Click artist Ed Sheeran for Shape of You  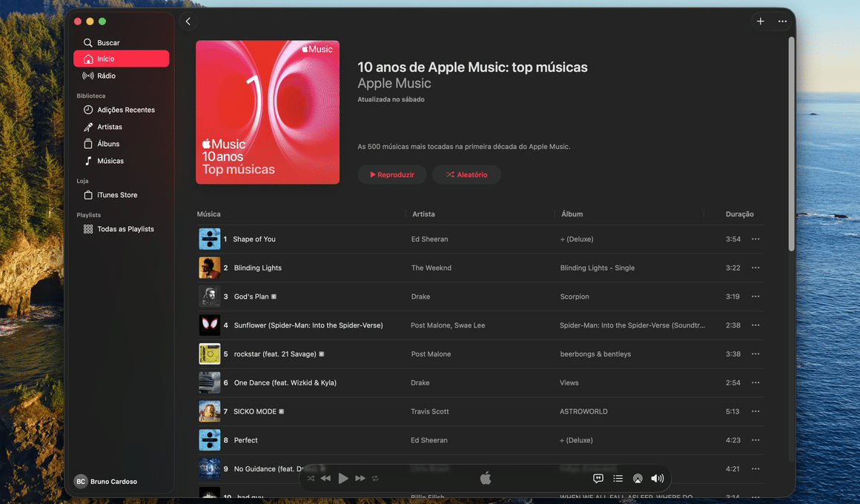(x=429, y=239)
